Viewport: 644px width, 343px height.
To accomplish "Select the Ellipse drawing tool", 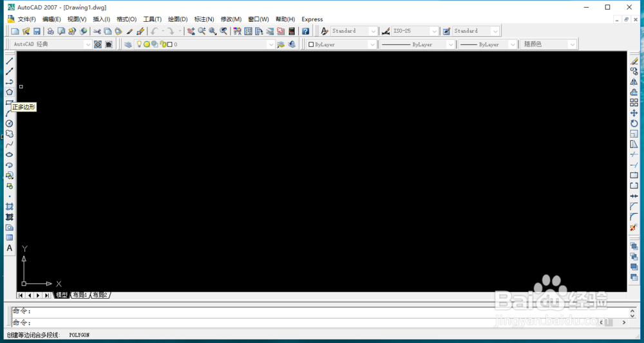I will [x=10, y=154].
